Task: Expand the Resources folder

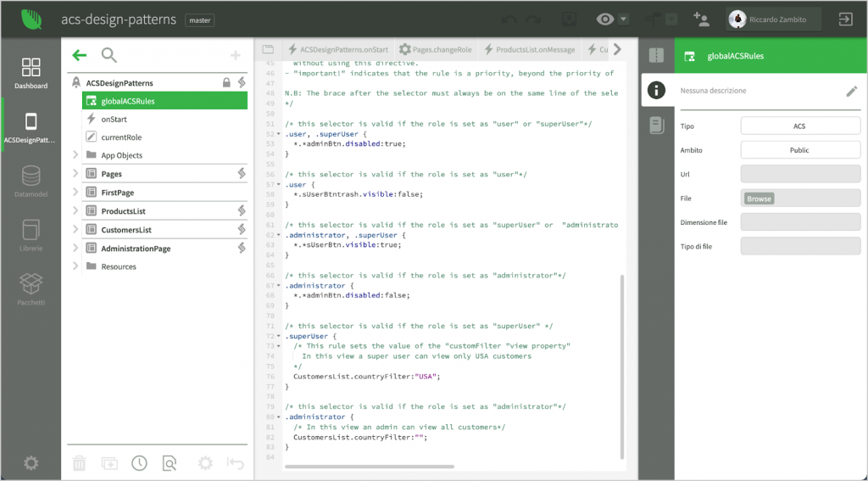Action: [x=75, y=266]
